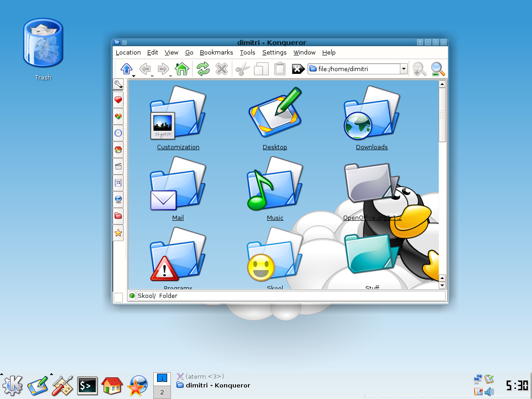Clear the location bar with the black X
Screen dimensions: 532x399
(x=298, y=69)
